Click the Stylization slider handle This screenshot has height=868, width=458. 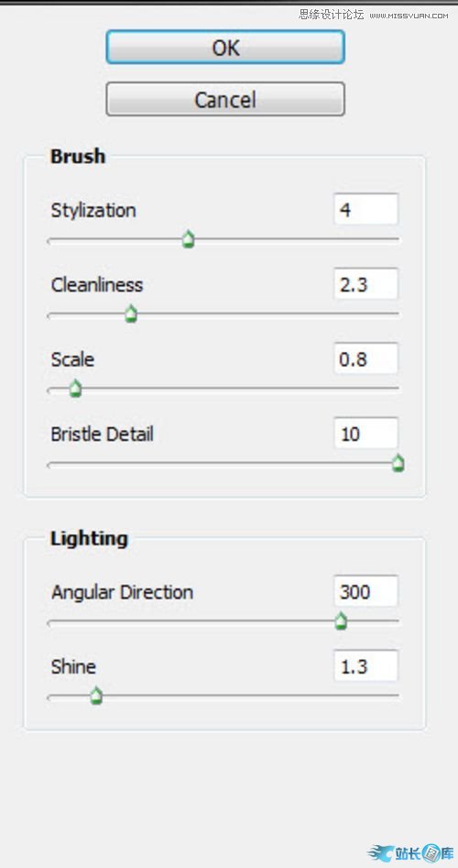point(189,240)
